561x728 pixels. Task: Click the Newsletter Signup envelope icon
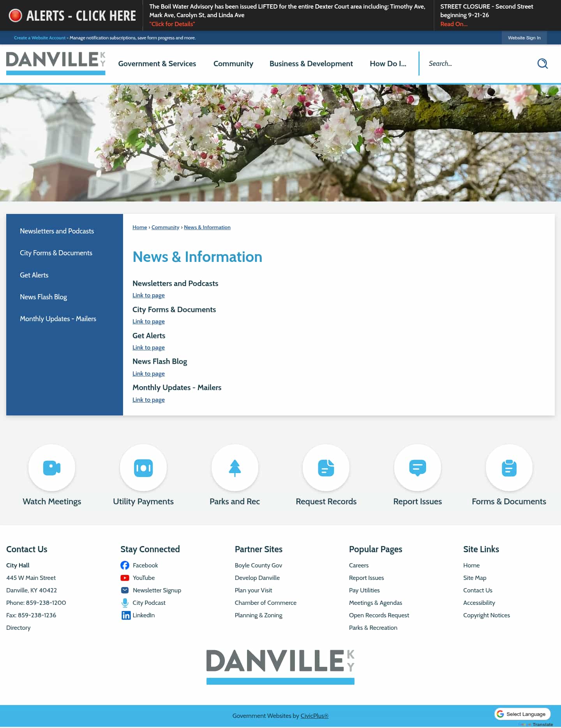coord(125,590)
